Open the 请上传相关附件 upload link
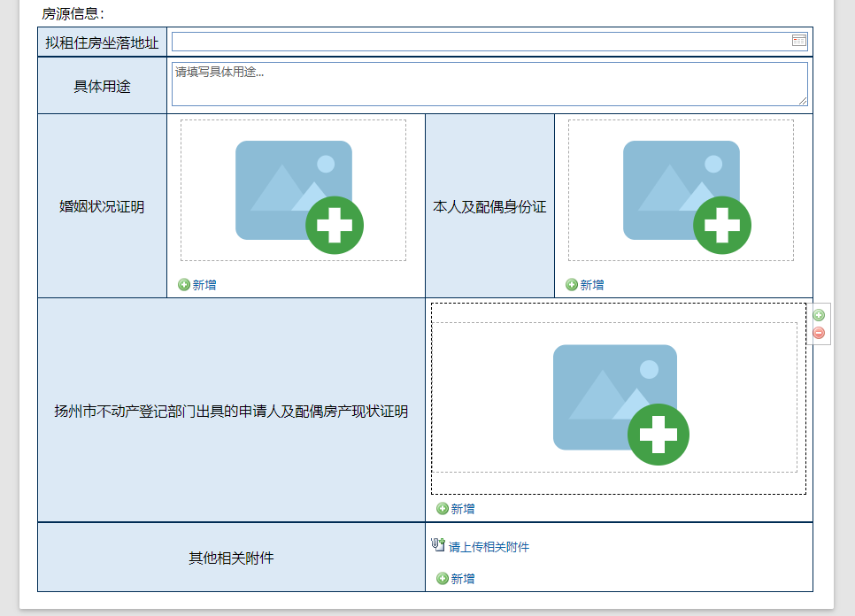This screenshot has height=616, width=855. (489, 547)
